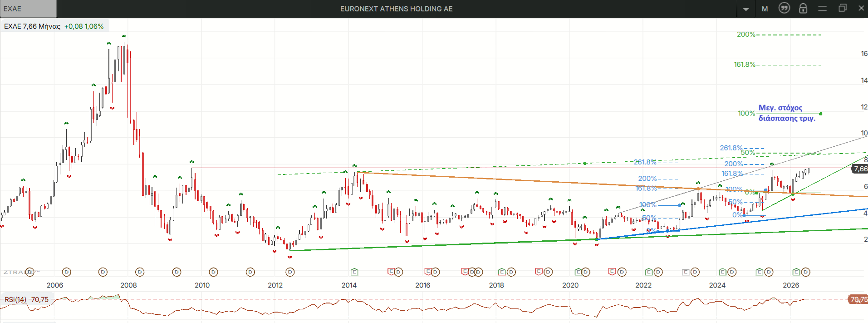Viewport: 868px width, 323px height.
Task: Open the two-line chart menu icon
Action: (822, 9)
